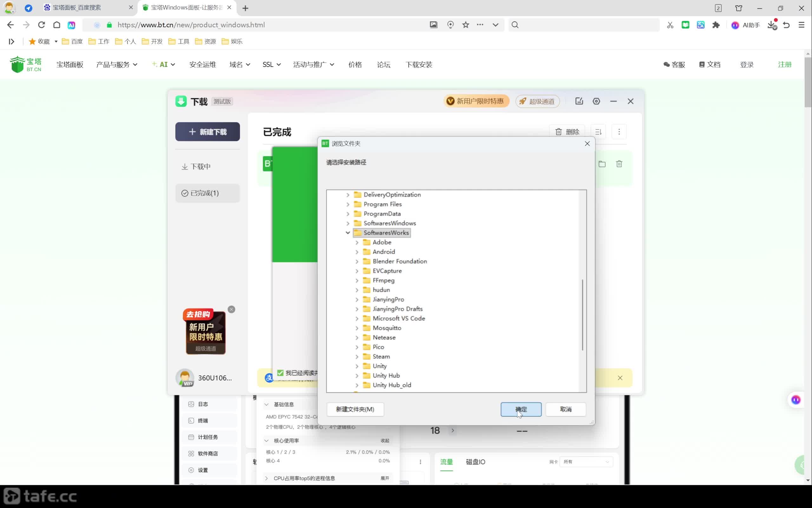Dismiss the 新用户限时特惠 promo ad
Screen dimensions: 812x508
click(232, 310)
